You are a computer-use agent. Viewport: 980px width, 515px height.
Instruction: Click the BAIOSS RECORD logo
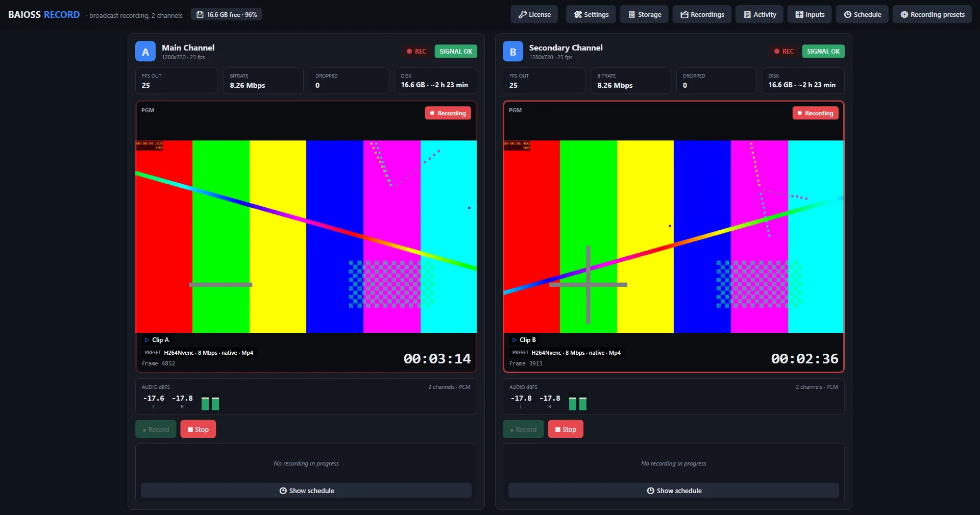pyautogui.click(x=44, y=14)
